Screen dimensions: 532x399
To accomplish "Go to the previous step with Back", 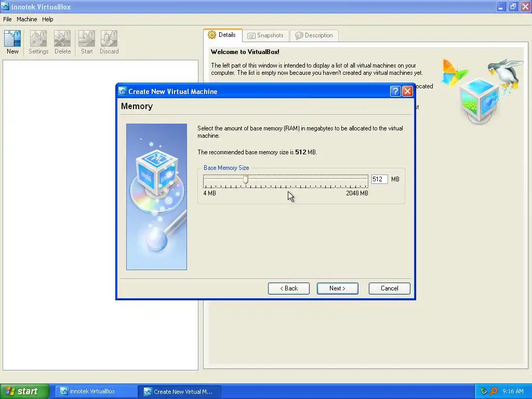I will pos(289,288).
